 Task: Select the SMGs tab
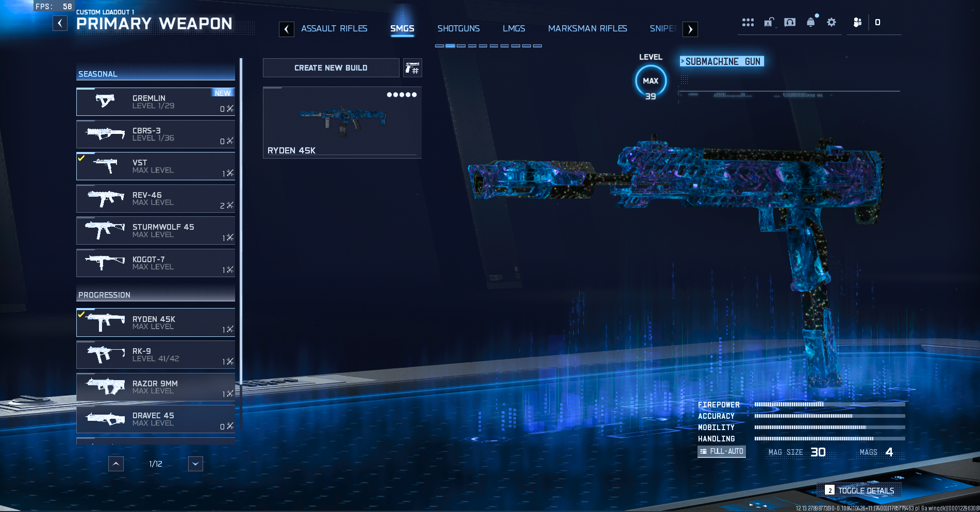click(402, 28)
